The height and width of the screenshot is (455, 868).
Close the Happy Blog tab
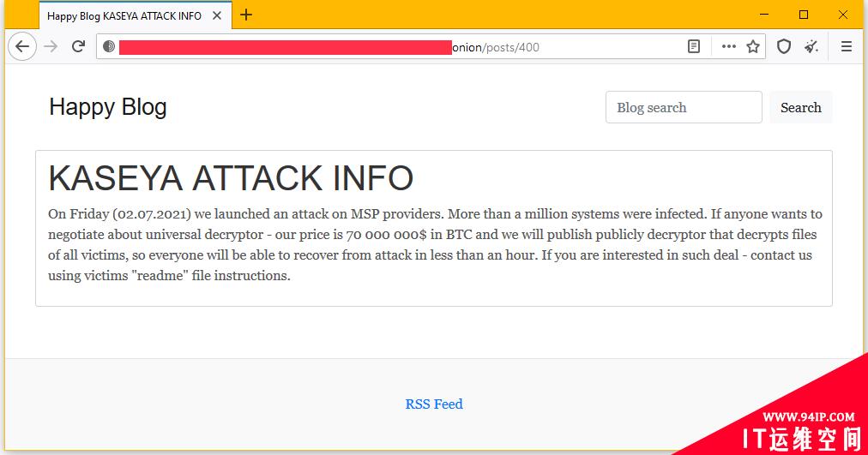[217, 15]
